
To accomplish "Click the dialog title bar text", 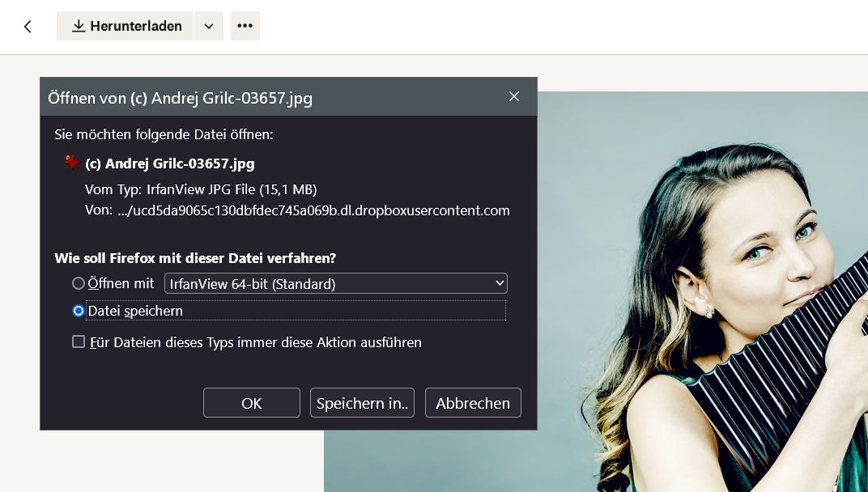I will (180, 98).
